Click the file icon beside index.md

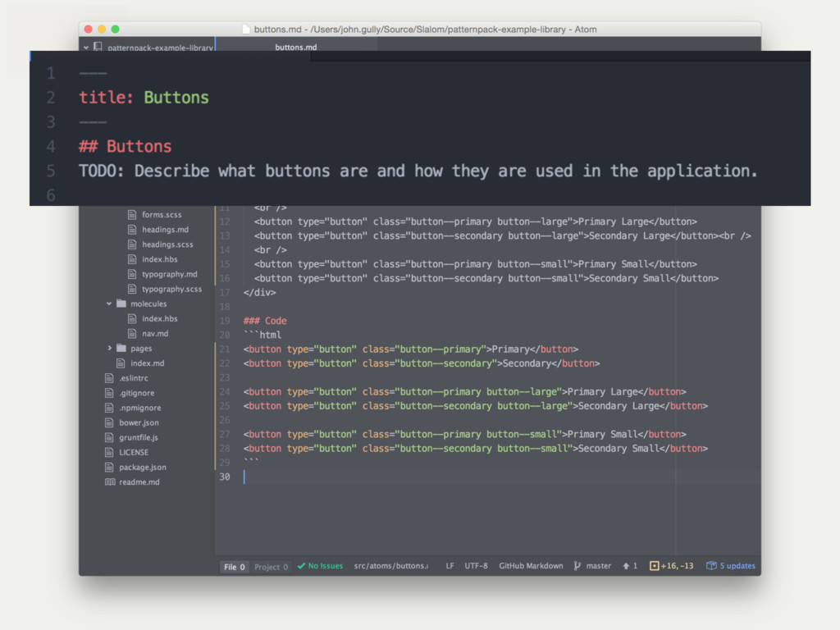[x=121, y=363]
